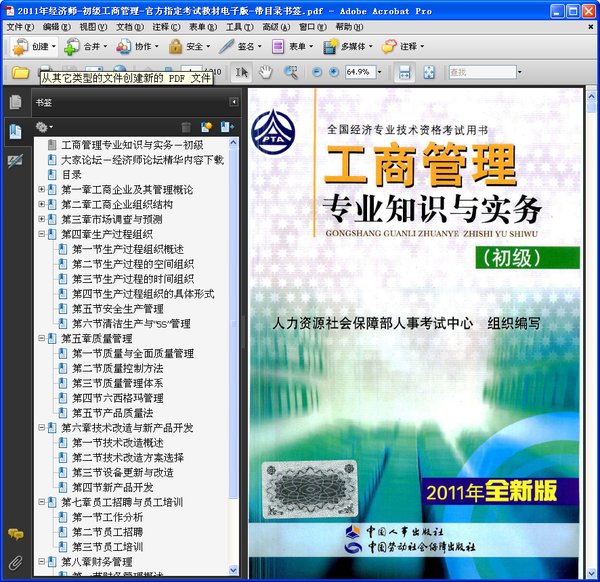Click the Select tool cursor icon
The image size is (600, 582).
[x=241, y=72]
